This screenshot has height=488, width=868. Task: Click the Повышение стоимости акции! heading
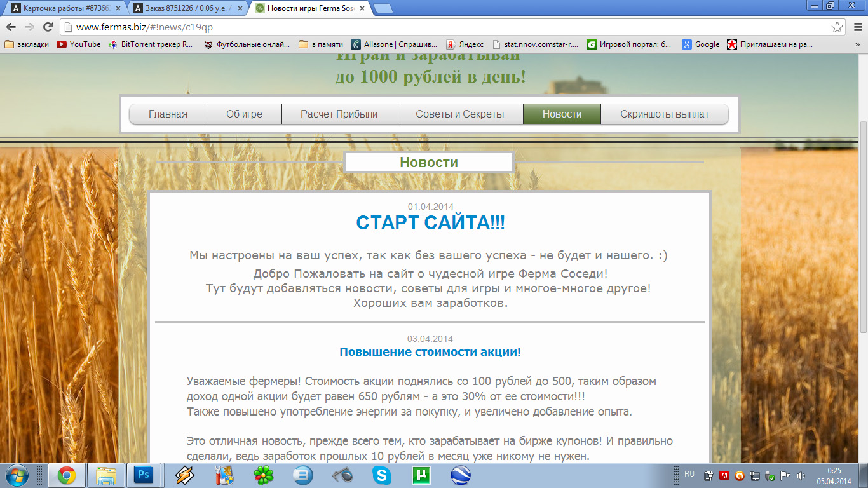(430, 352)
